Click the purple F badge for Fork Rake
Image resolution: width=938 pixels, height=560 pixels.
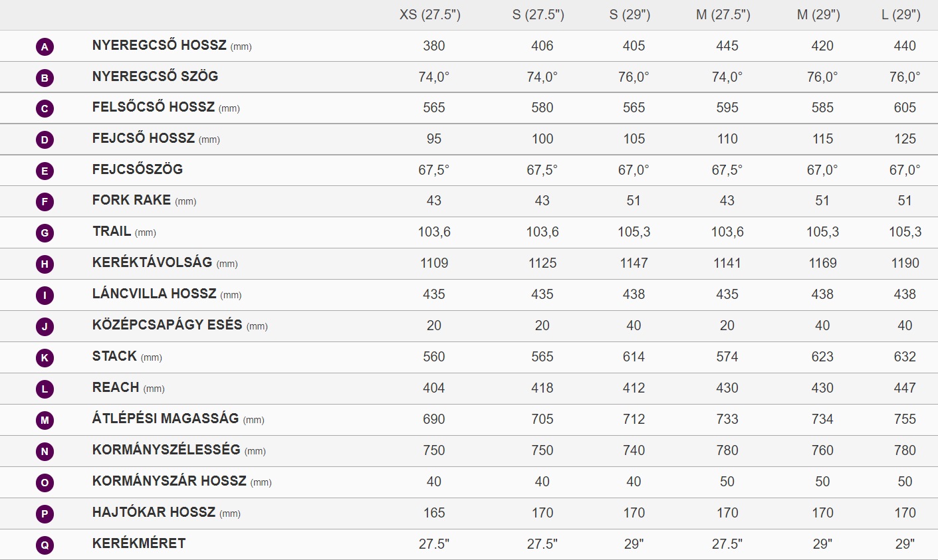pos(45,201)
